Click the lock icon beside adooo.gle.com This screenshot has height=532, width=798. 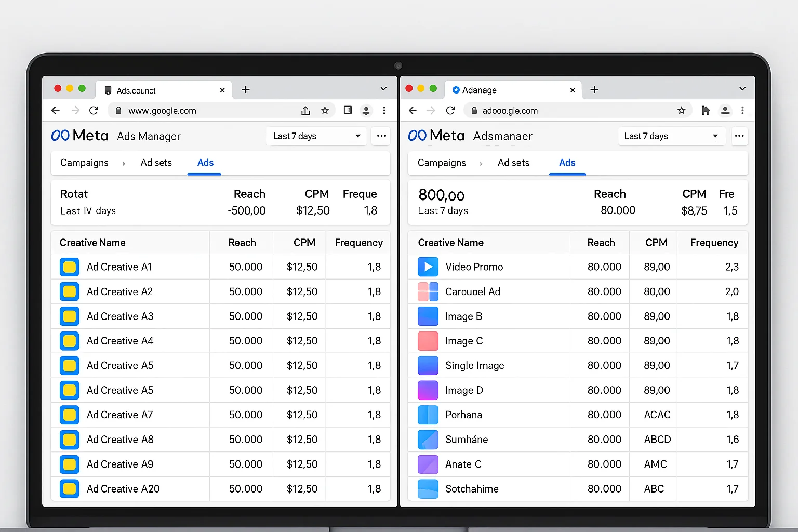474,110
